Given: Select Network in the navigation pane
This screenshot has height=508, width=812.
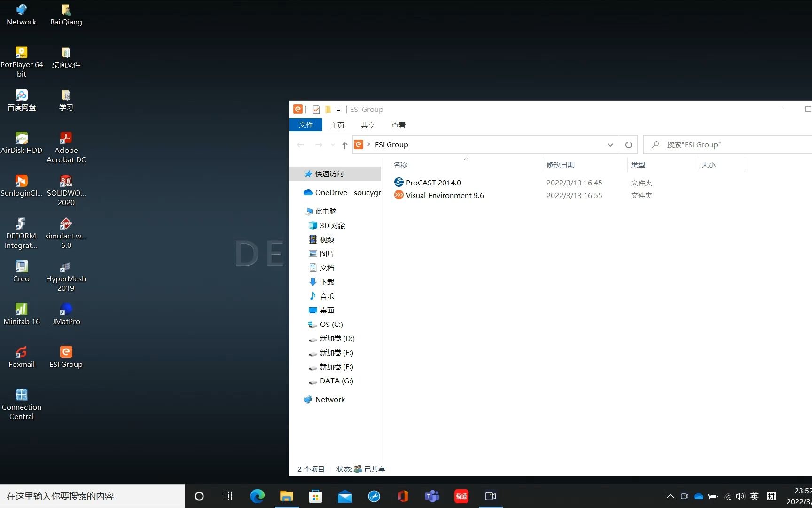Looking at the screenshot, I should point(324,399).
